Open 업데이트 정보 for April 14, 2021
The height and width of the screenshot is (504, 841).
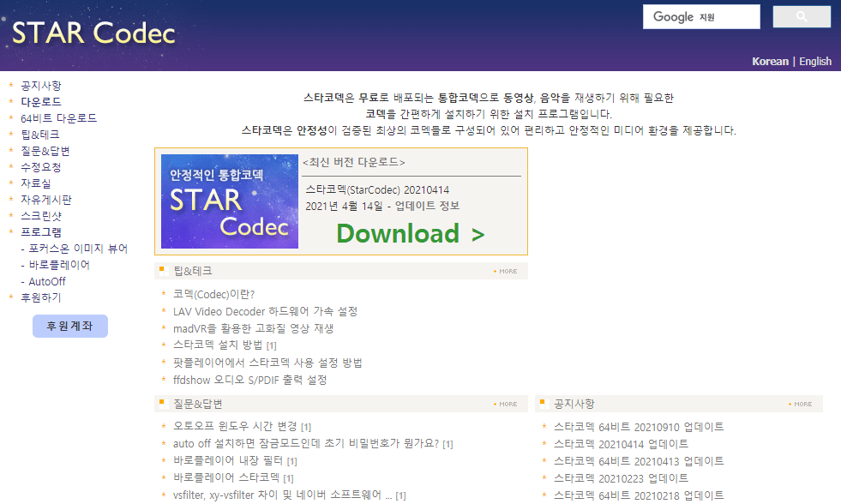(428, 206)
